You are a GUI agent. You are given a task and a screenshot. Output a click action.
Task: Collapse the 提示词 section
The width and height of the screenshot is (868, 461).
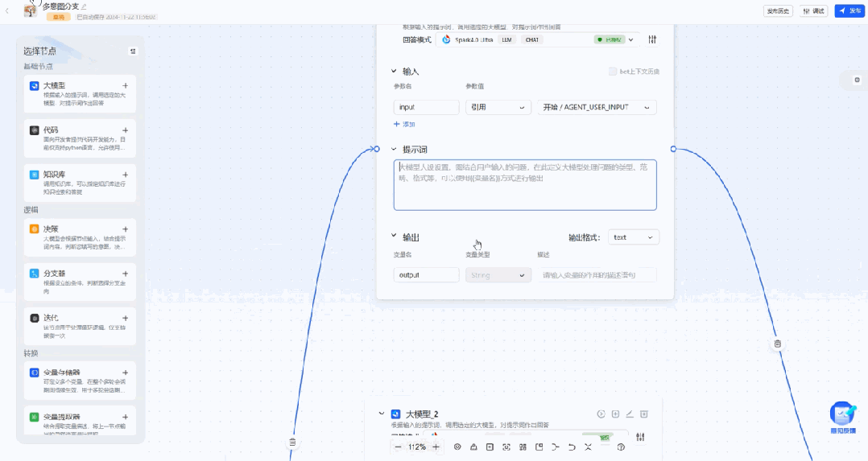coord(394,150)
